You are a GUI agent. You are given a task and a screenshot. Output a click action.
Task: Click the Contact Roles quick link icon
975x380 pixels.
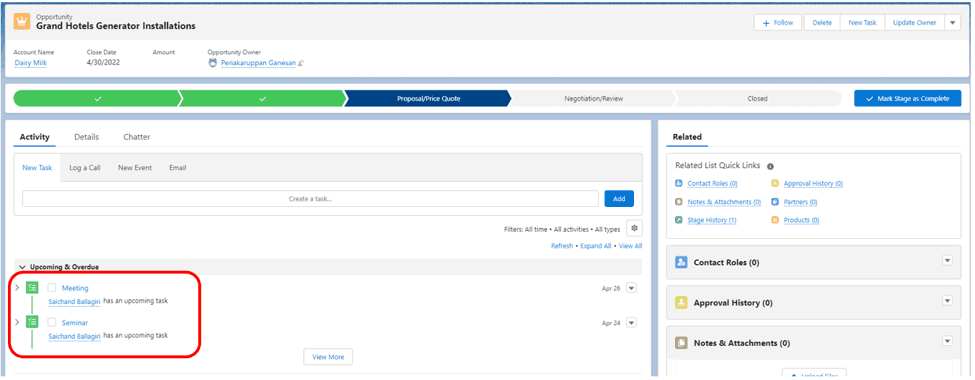click(x=679, y=183)
